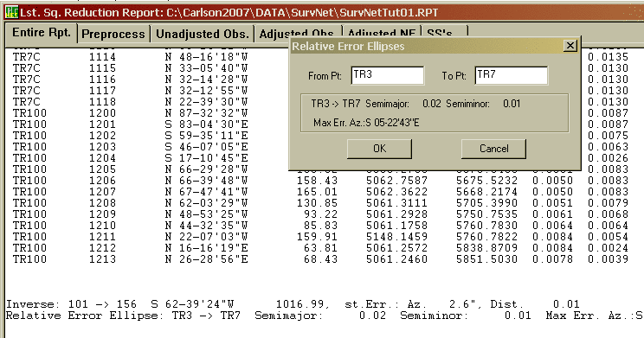Cancel the Relative Error Ellipses dialog

(493, 149)
